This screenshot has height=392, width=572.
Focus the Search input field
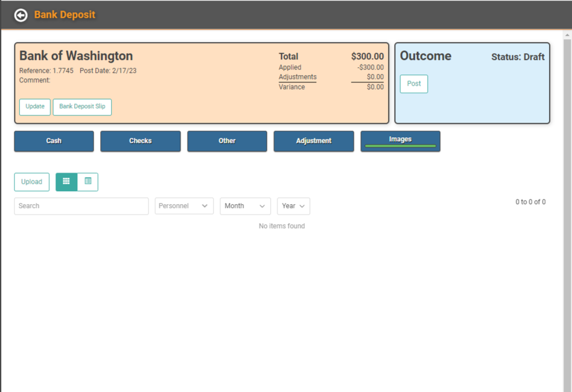[81, 206]
